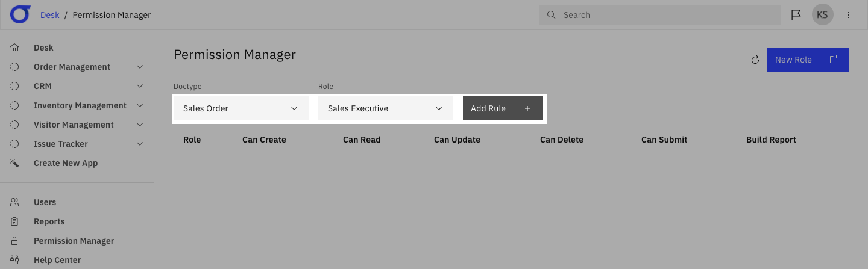Open the flag notifications icon
Image resolution: width=868 pixels, height=269 pixels.
tap(796, 15)
